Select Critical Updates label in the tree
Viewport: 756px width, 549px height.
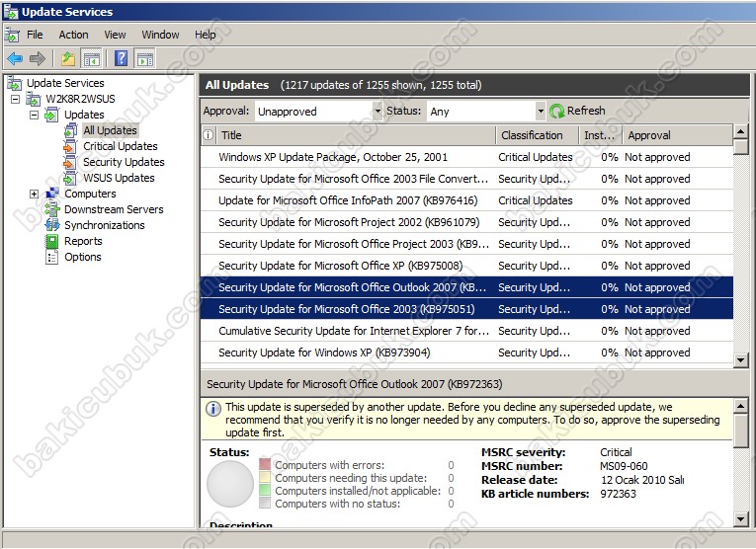pos(120,146)
